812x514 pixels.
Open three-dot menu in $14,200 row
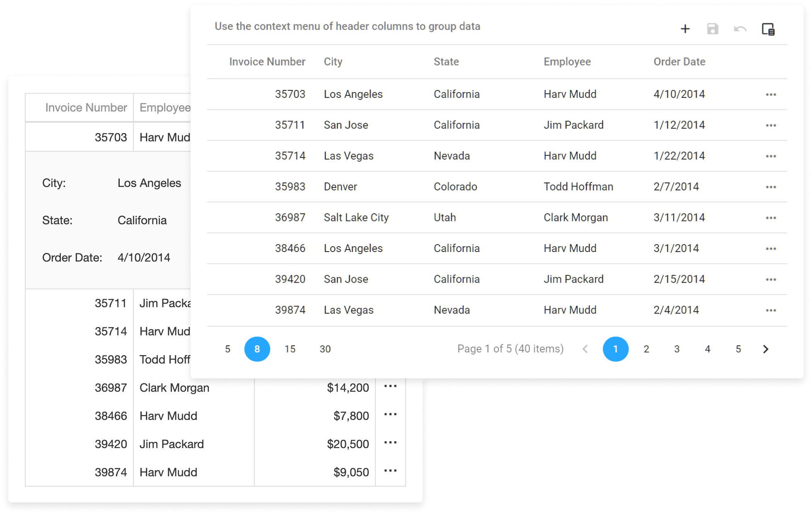[390, 386]
